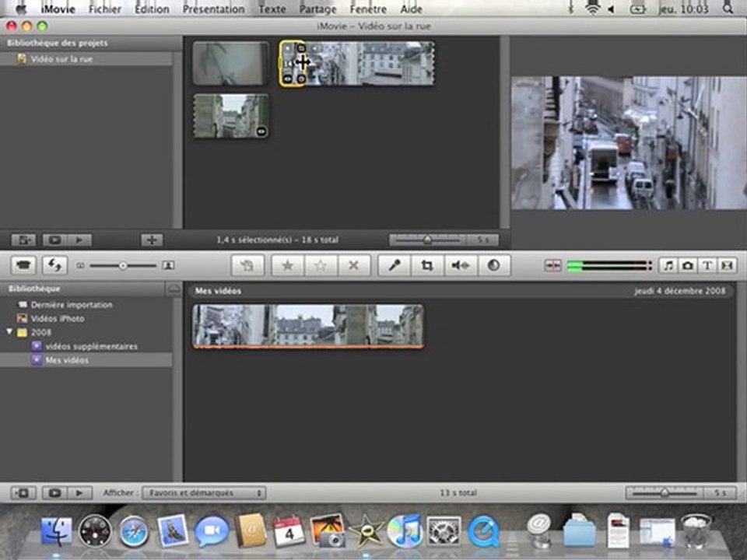Open the Trash in the dock
This screenshot has height=560, width=747.
(696, 531)
